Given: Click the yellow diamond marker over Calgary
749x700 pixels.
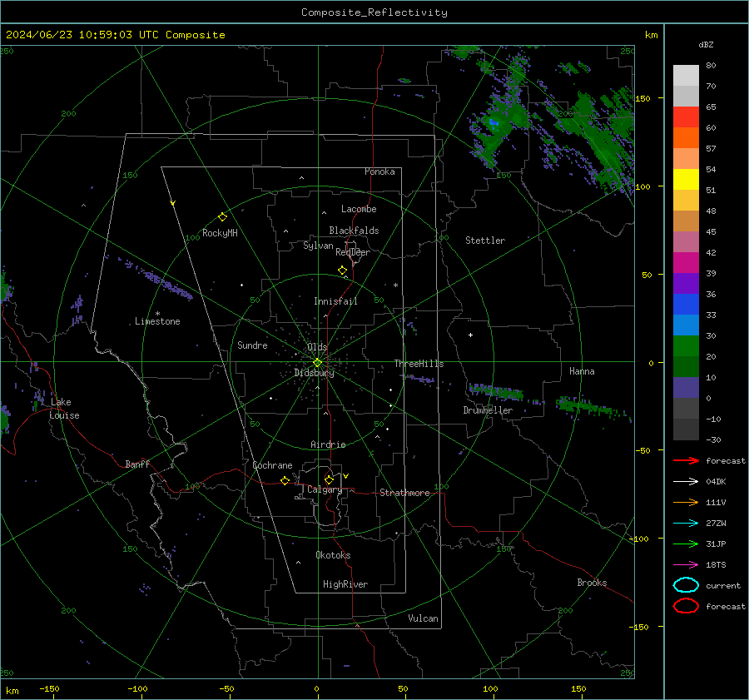Looking at the screenshot, I should pos(329,479).
